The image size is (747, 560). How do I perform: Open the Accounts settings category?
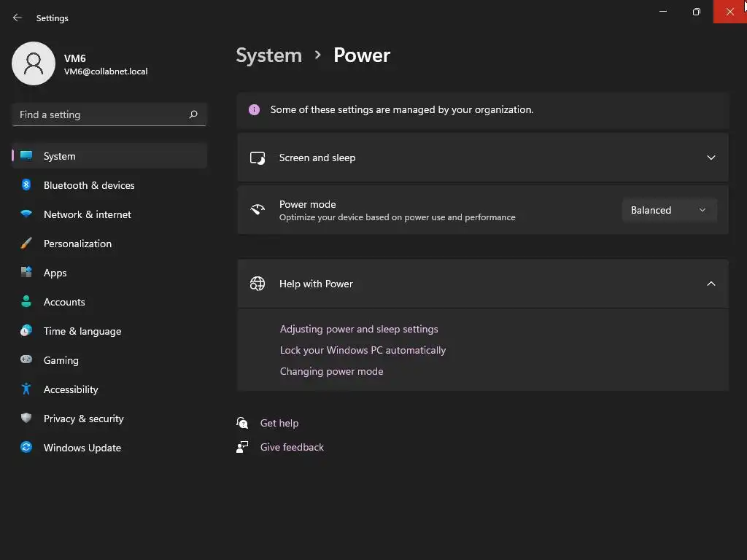click(64, 302)
